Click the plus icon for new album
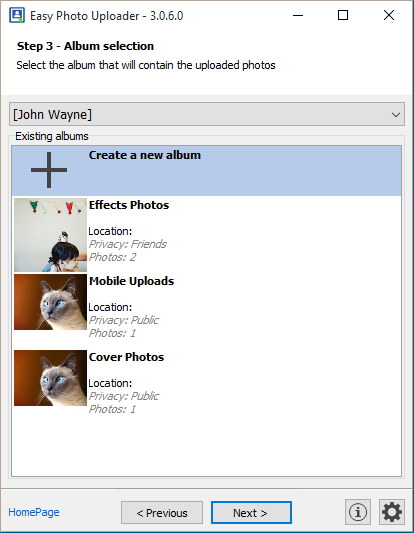This screenshot has width=414, height=533. (x=49, y=170)
